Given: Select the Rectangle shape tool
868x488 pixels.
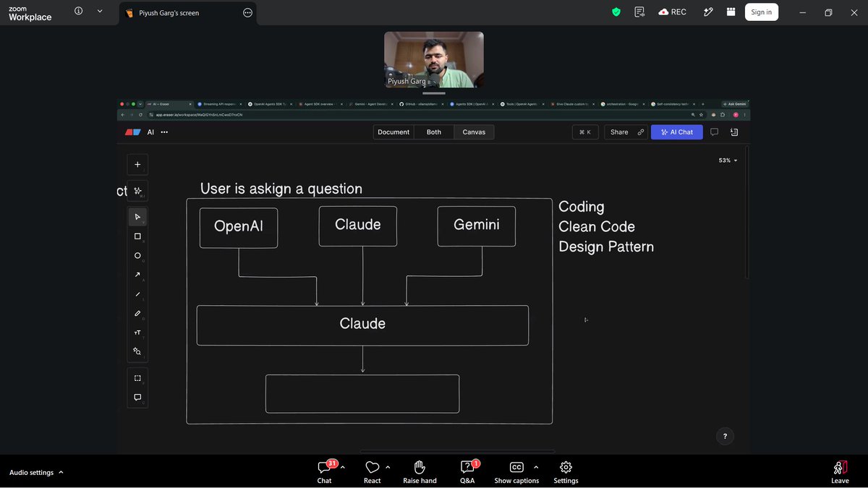Looking at the screenshot, I should pyautogui.click(x=137, y=236).
